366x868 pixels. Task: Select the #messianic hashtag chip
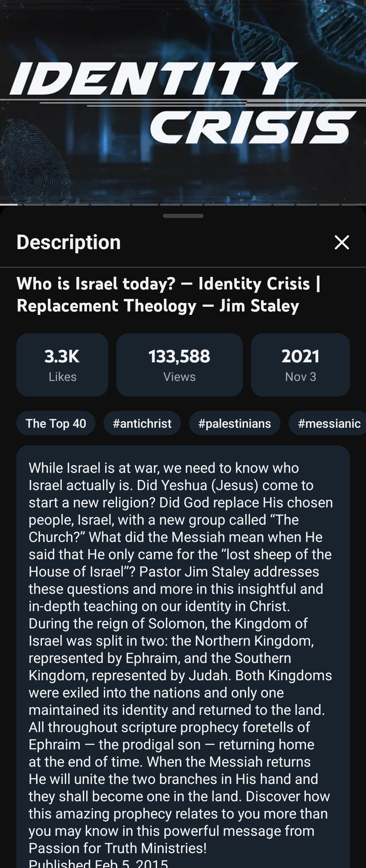[x=328, y=423]
